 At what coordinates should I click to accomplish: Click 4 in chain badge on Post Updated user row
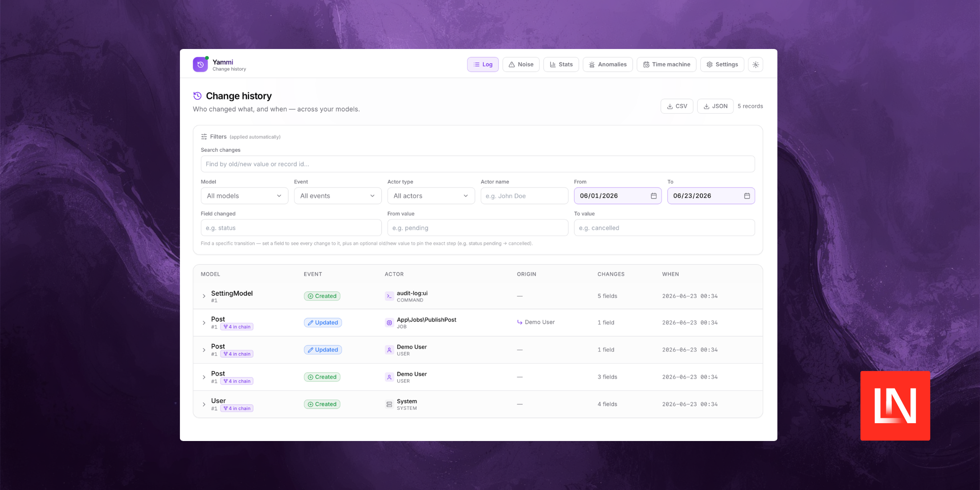pyautogui.click(x=237, y=354)
